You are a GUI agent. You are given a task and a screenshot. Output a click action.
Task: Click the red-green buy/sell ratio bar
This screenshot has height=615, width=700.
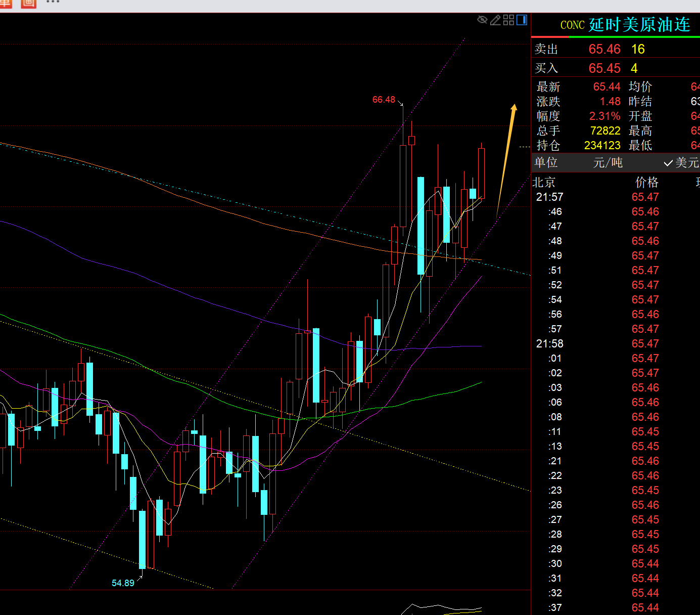[x=615, y=36]
